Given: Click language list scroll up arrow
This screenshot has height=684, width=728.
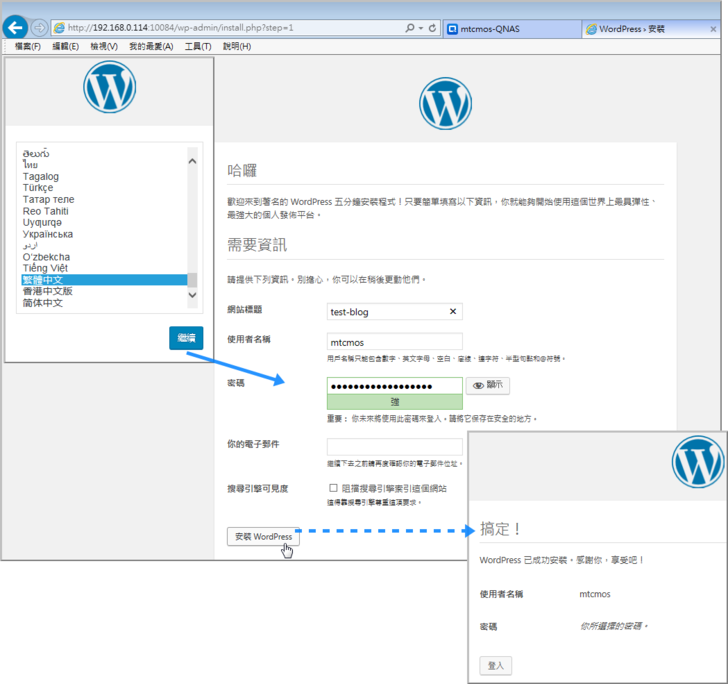Looking at the screenshot, I should click(192, 161).
